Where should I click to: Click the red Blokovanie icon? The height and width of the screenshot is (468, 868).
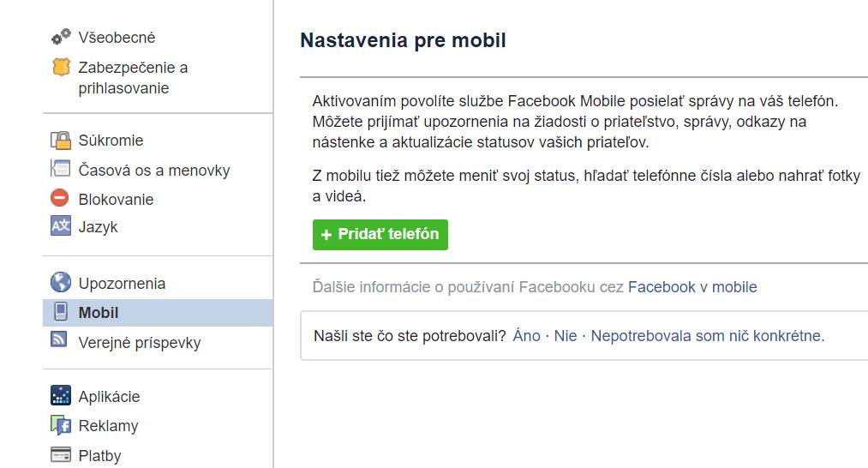click(60, 198)
